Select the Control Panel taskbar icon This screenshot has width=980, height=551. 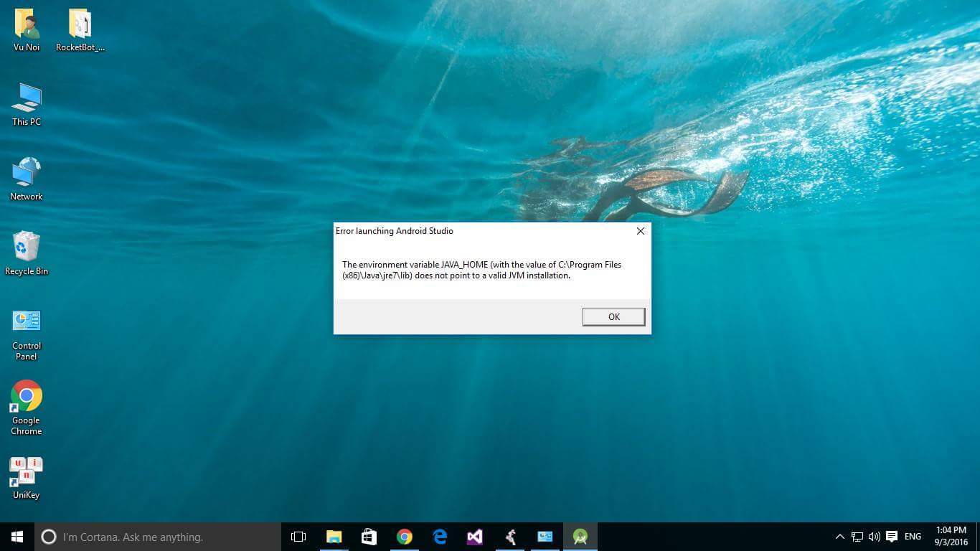pos(545,537)
